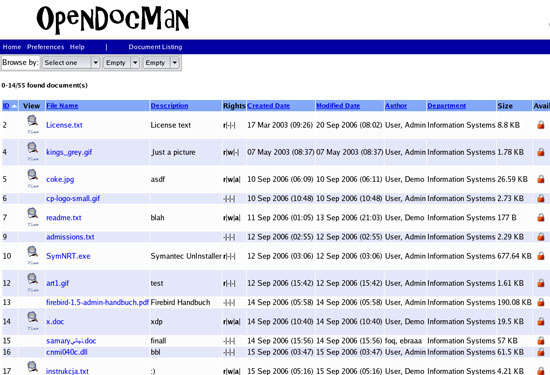The width and height of the screenshot is (550, 375).
Task: Sort by Description column header
Action: click(169, 106)
